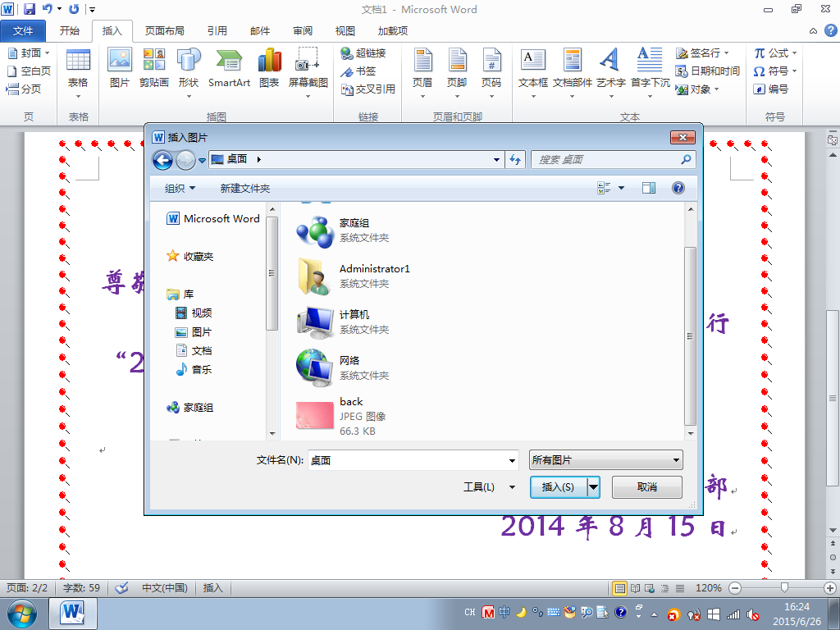Refresh the 桌面 folder location
The image size is (840, 630).
[x=515, y=160]
